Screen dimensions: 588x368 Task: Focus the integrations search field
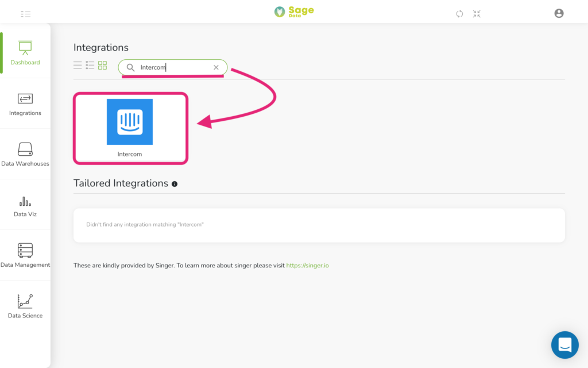coord(173,68)
